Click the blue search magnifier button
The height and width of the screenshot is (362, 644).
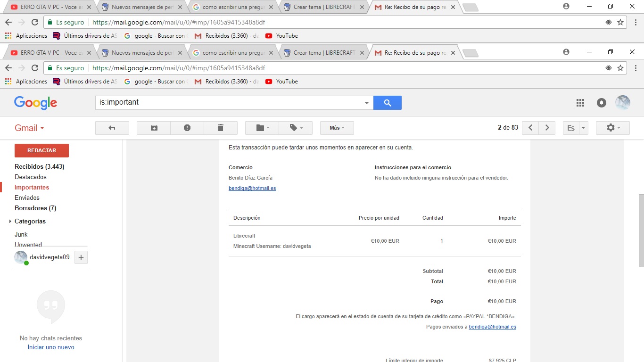387,103
